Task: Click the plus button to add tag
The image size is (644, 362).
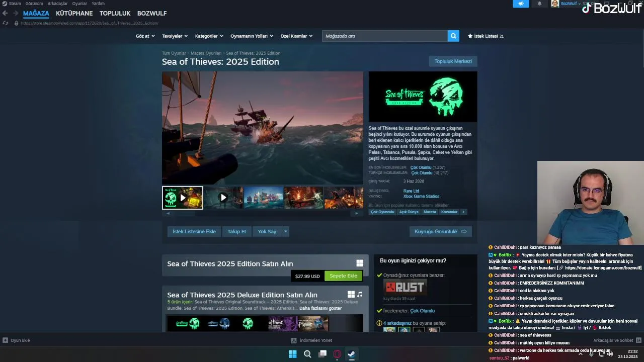Action: 463,212
